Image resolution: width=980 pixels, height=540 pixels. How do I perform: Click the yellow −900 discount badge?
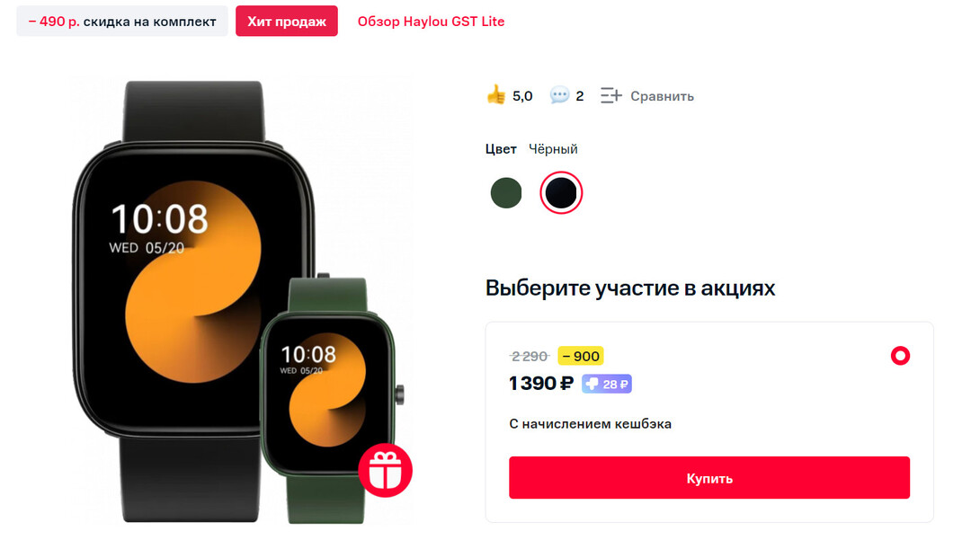coord(581,356)
